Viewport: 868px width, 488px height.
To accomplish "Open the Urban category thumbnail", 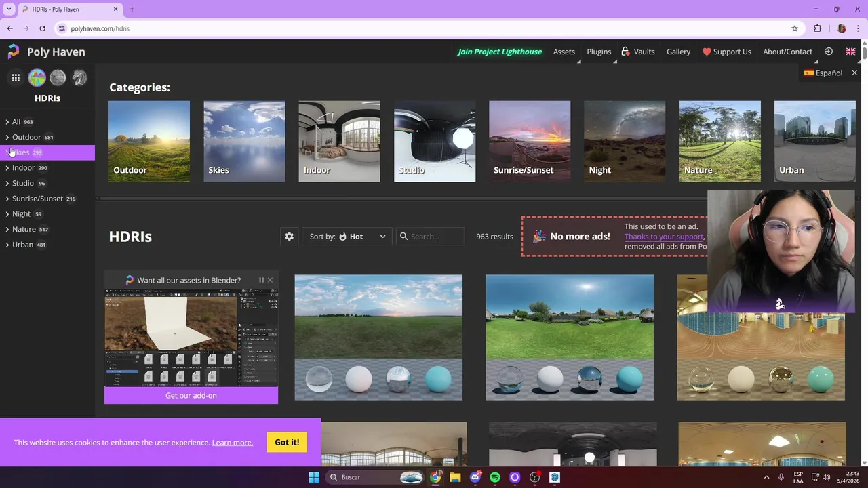I will [815, 142].
